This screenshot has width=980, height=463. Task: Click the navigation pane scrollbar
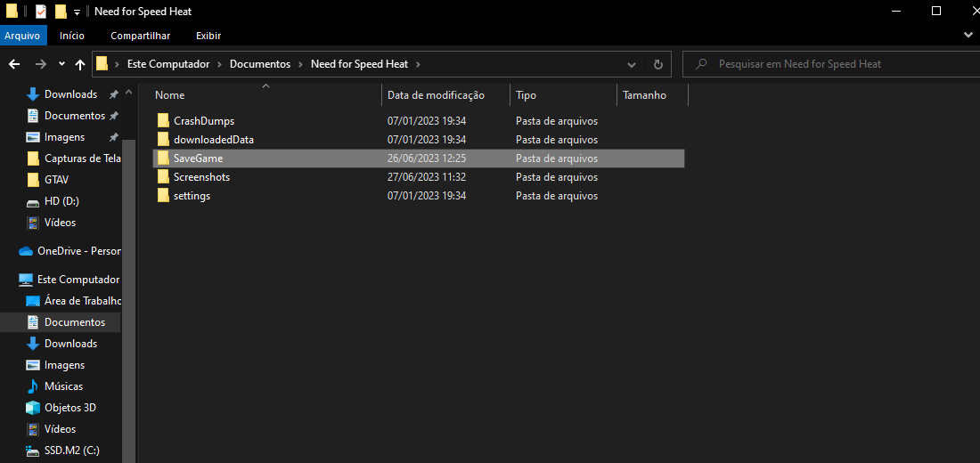click(130, 267)
